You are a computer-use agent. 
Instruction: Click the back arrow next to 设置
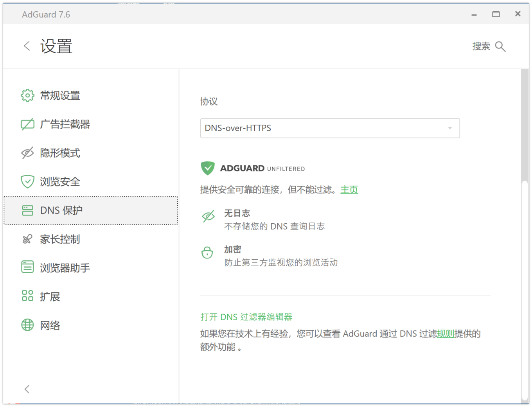point(27,46)
